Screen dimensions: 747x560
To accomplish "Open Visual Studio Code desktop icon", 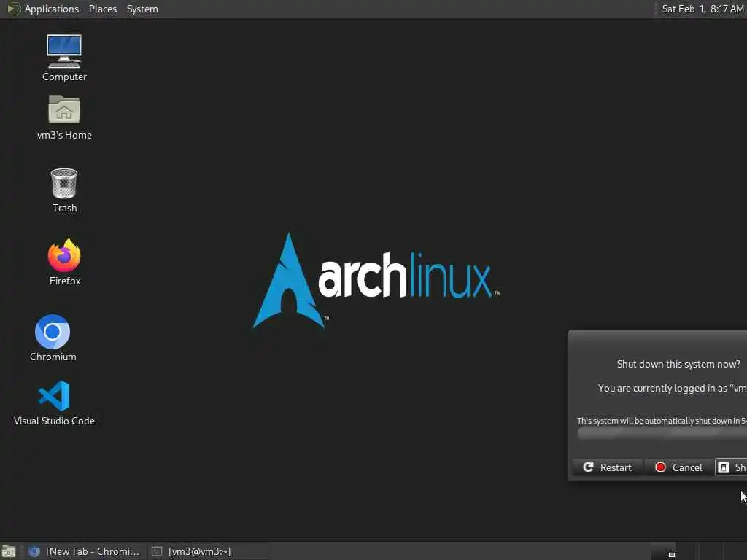I will click(54, 402).
